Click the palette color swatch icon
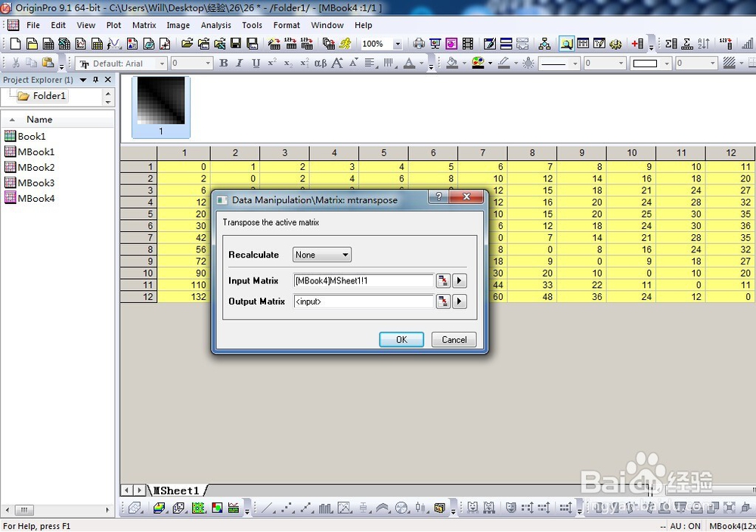Image resolution: width=756 pixels, height=532 pixels. point(478,63)
